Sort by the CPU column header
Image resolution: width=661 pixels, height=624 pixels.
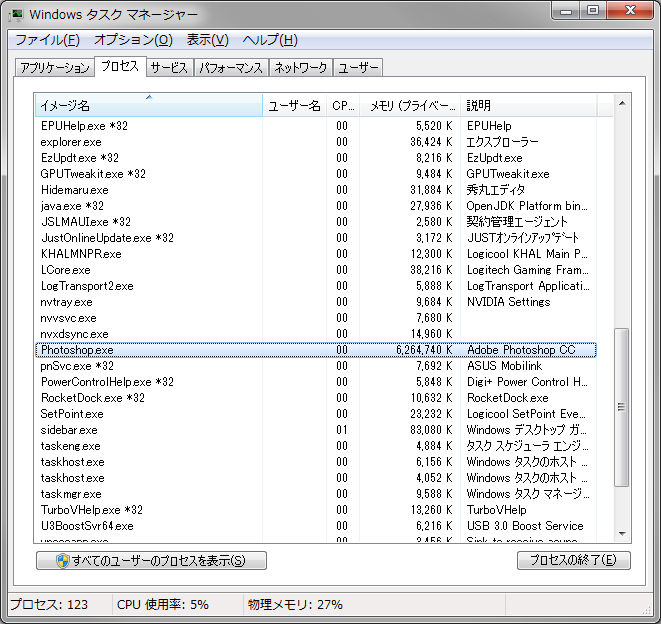click(343, 105)
